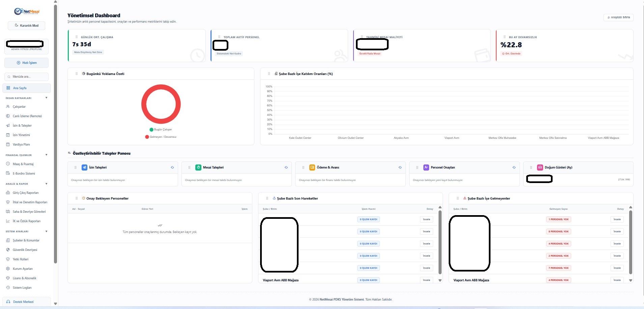Click the Saha & Devriye Görevleri map icon
This screenshot has width=644, height=309.
click(8, 211)
